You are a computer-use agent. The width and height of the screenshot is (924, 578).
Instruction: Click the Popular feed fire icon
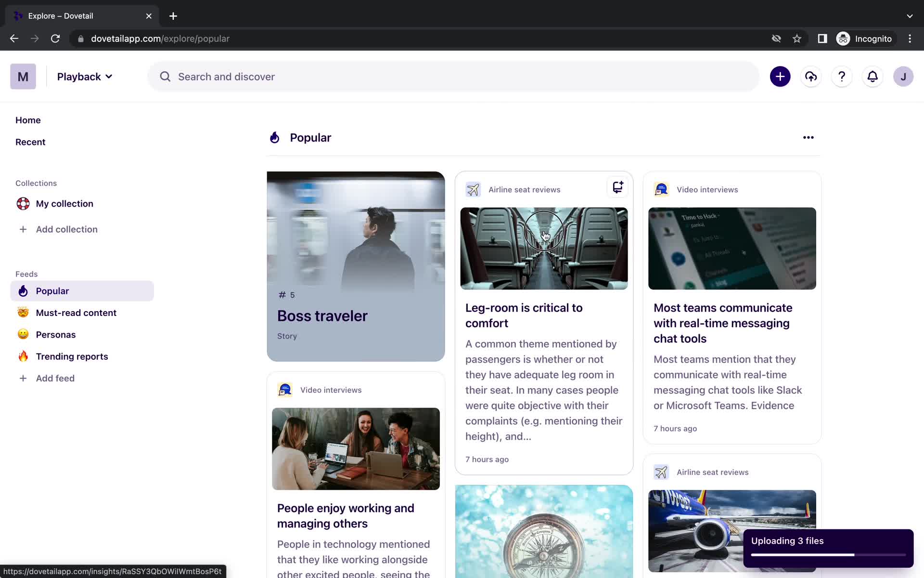(x=23, y=291)
